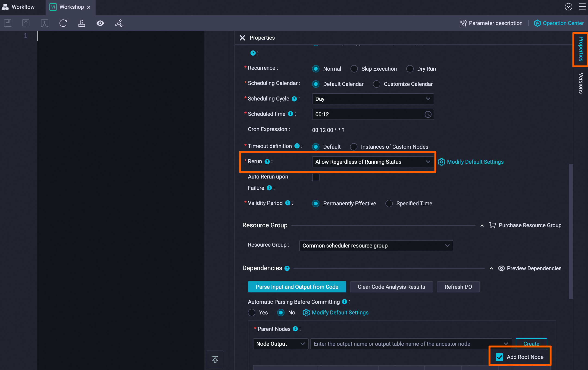Screen dimensions: 588x370
Task: Click the lock document icon in the toolbar
Action: click(x=44, y=23)
